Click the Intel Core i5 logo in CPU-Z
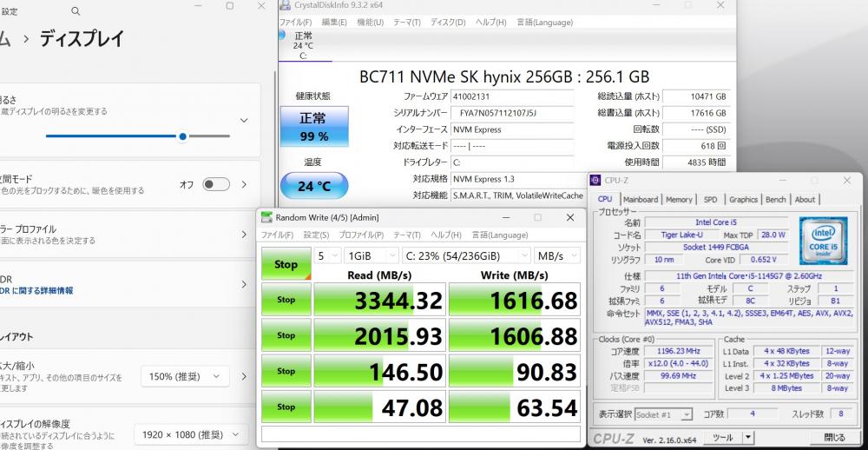This screenshot has height=450, width=868. [823, 242]
